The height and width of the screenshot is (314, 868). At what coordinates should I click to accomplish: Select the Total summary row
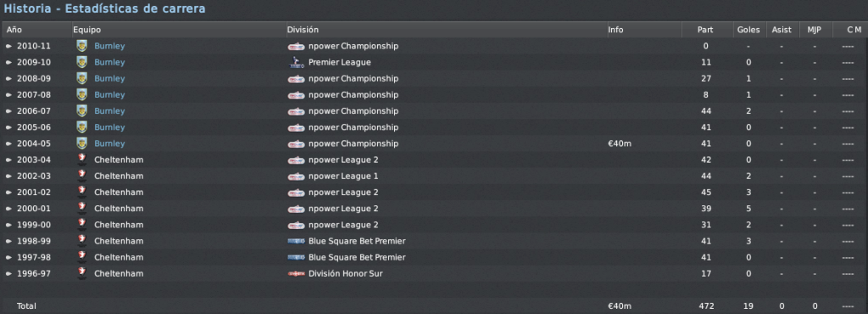[434, 306]
